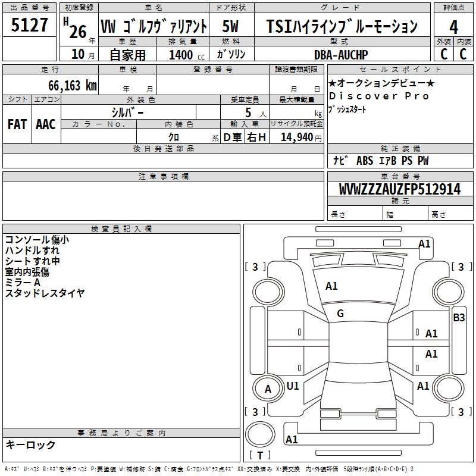Select the A1 mark on the hood
The image size is (476, 476).
tap(331, 286)
